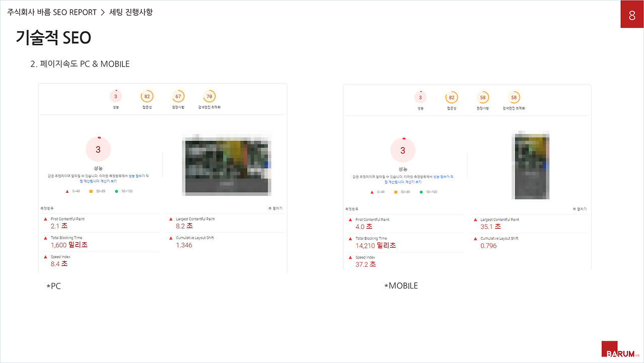The width and height of the screenshot is (644, 363).
Task: Click the orange 50–89 legend square in mobile report
Action: point(395,192)
